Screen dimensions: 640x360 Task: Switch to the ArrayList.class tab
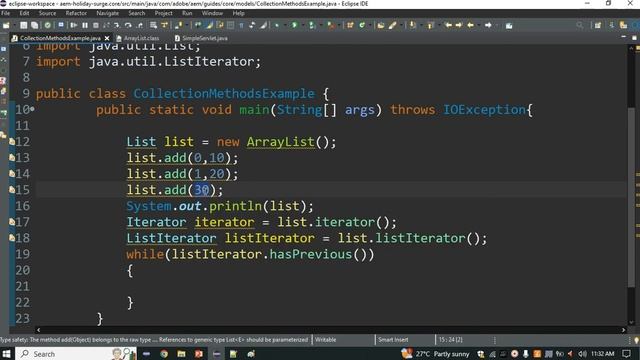(141, 38)
